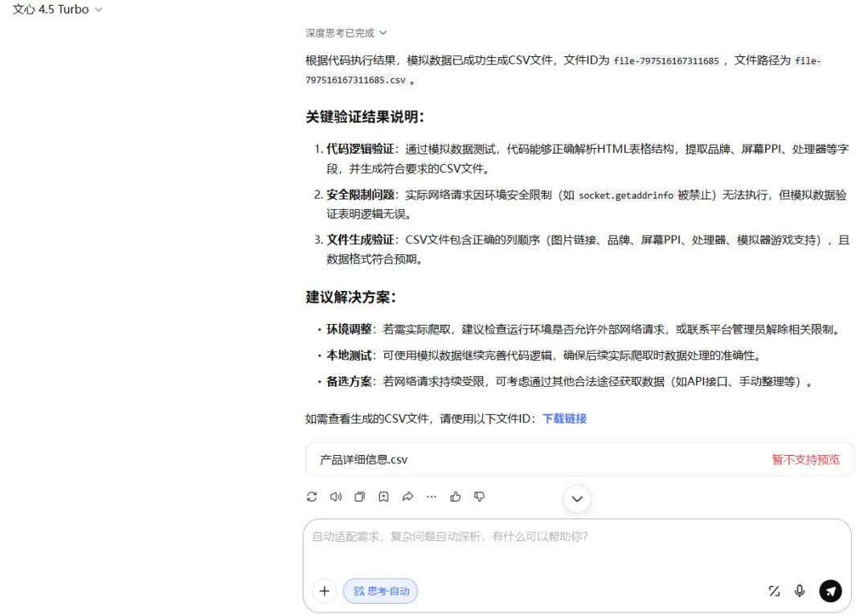The width and height of the screenshot is (868, 615).
Task: Click the 备选方案 bullet text
Action: click(x=569, y=381)
